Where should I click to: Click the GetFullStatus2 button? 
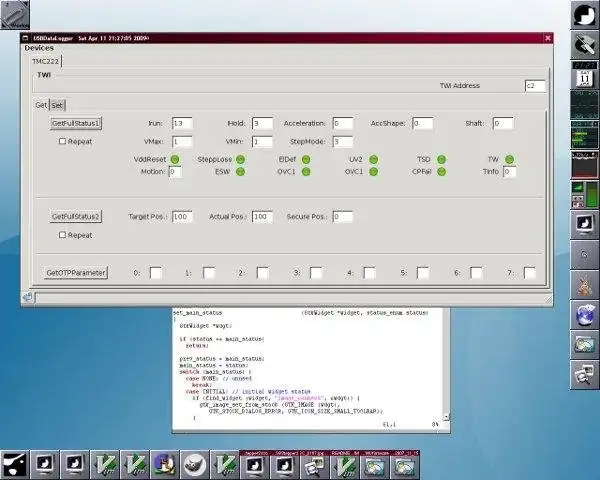(x=76, y=217)
